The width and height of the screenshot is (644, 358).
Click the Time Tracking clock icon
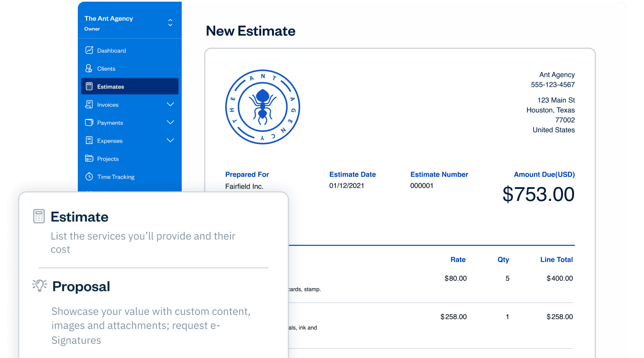tap(89, 177)
